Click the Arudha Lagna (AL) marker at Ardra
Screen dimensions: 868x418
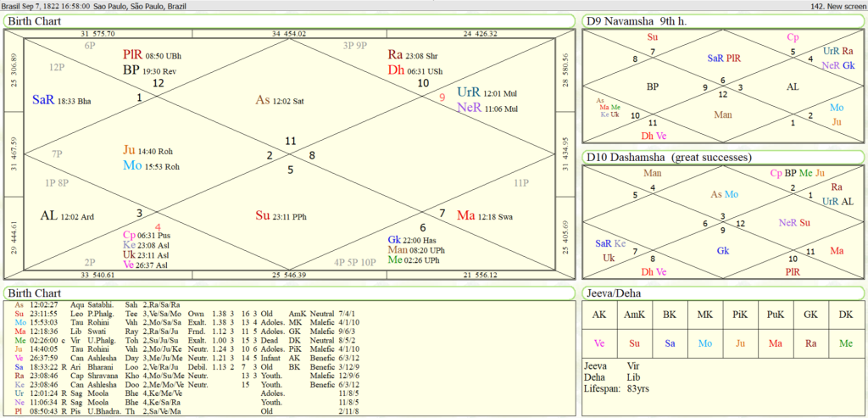pos(49,215)
